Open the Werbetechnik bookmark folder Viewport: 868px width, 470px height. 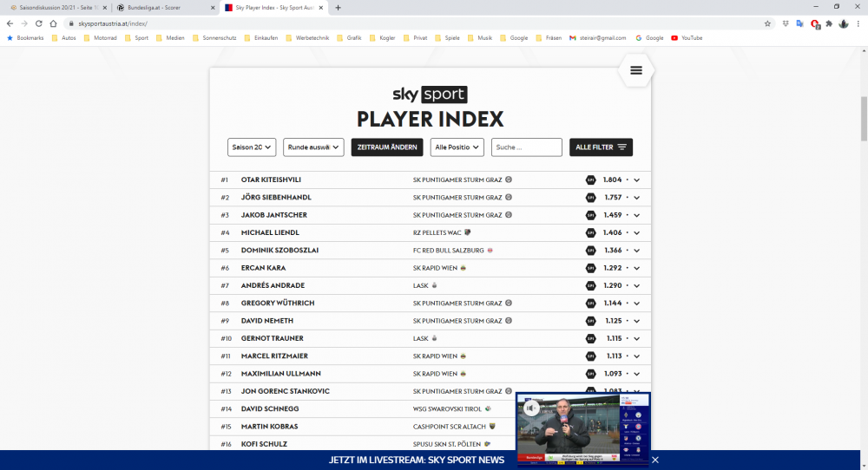coord(307,38)
